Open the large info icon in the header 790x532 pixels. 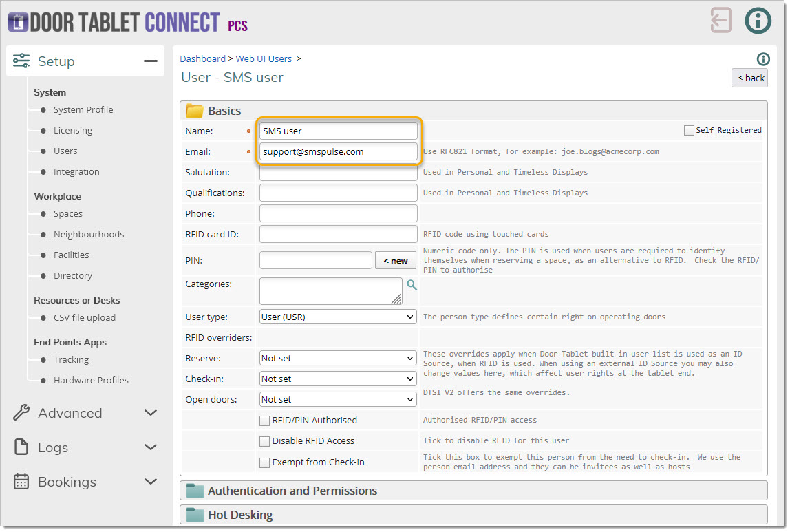pyautogui.click(x=758, y=20)
